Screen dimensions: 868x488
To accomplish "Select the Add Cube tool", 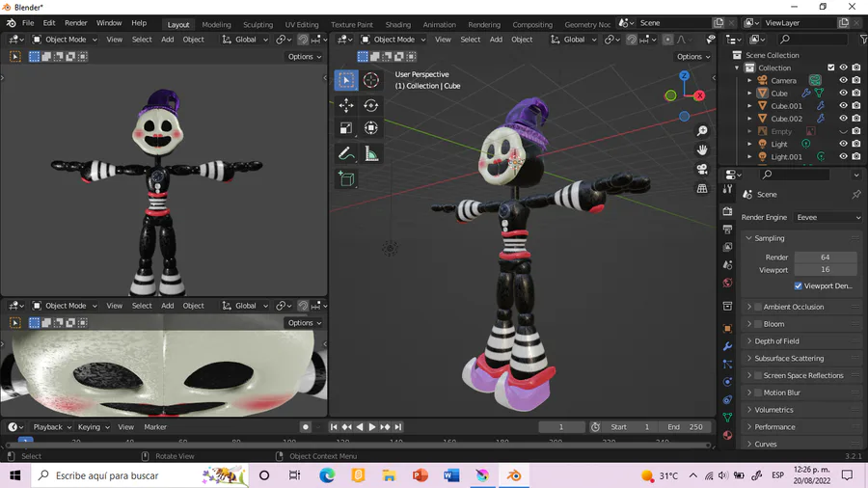I will tap(346, 178).
